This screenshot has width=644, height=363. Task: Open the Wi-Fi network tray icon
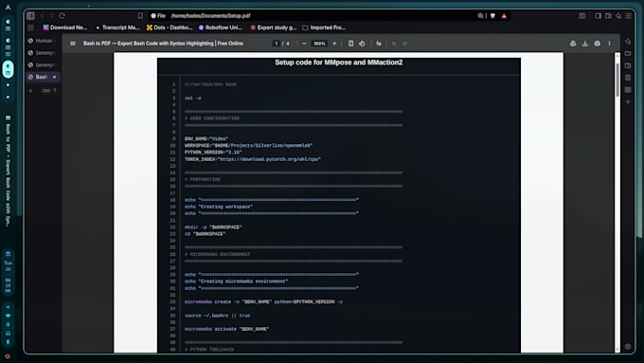click(8, 316)
